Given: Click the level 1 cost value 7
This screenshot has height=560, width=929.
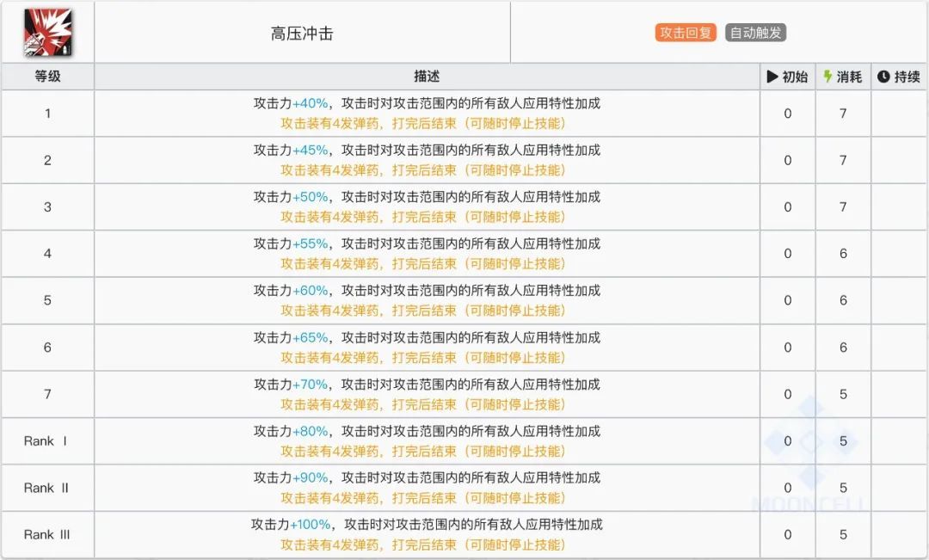Looking at the screenshot, I should 843,114.
